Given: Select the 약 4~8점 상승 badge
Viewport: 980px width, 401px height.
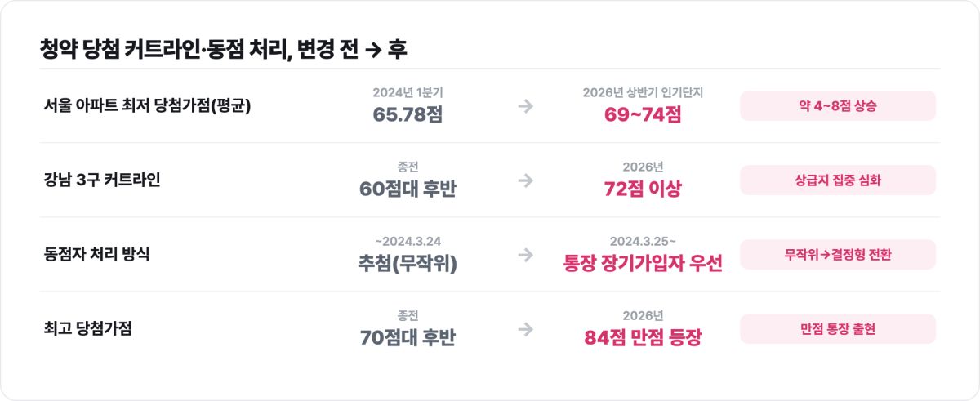Looking at the screenshot, I should tap(838, 106).
